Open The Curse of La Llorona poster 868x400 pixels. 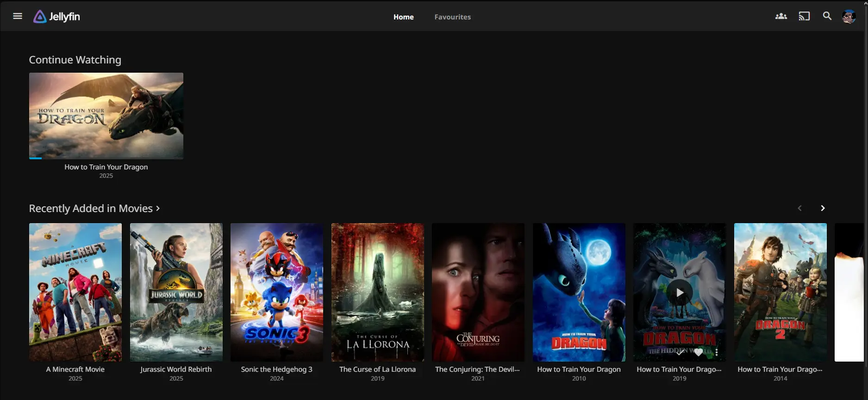[x=377, y=292]
